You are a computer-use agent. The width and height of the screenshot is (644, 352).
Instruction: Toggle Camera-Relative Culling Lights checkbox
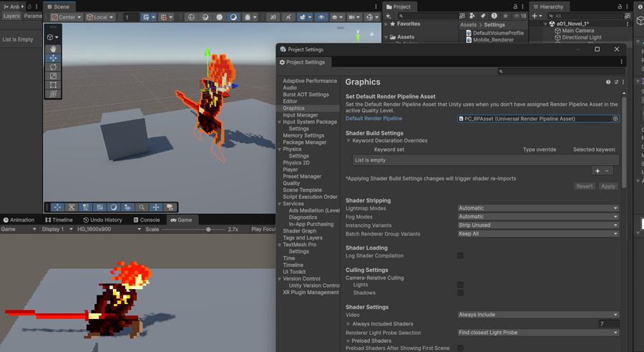tap(460, 285)
